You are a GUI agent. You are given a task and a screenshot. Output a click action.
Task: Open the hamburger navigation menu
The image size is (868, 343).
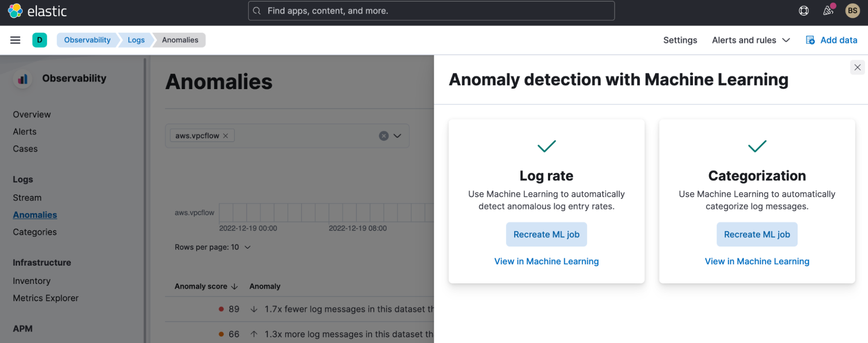15,40
